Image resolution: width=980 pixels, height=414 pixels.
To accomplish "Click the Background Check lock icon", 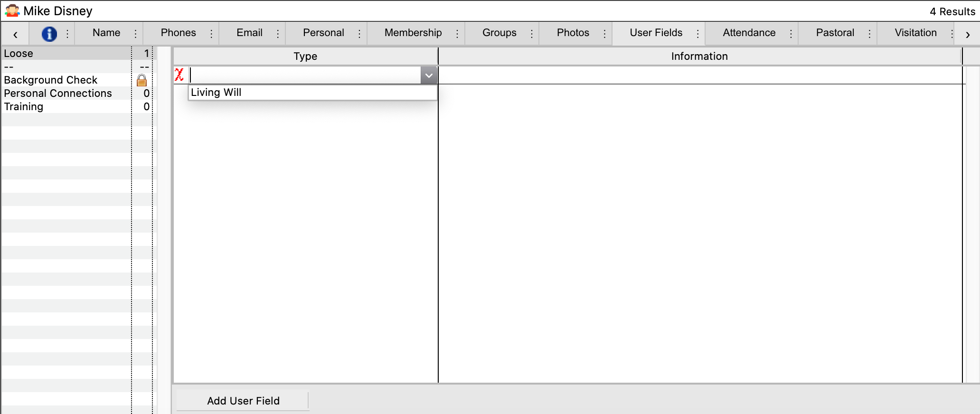I will 141,80.
